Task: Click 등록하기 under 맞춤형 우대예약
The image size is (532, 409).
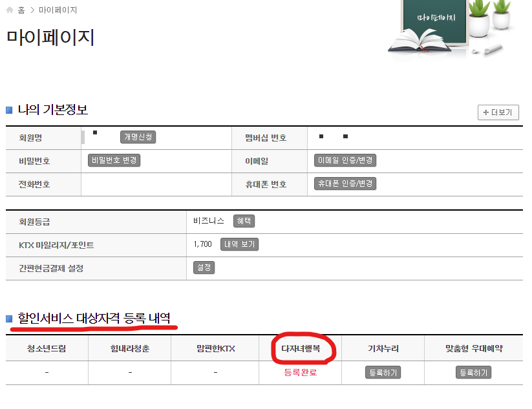Action: coord(473,372)
